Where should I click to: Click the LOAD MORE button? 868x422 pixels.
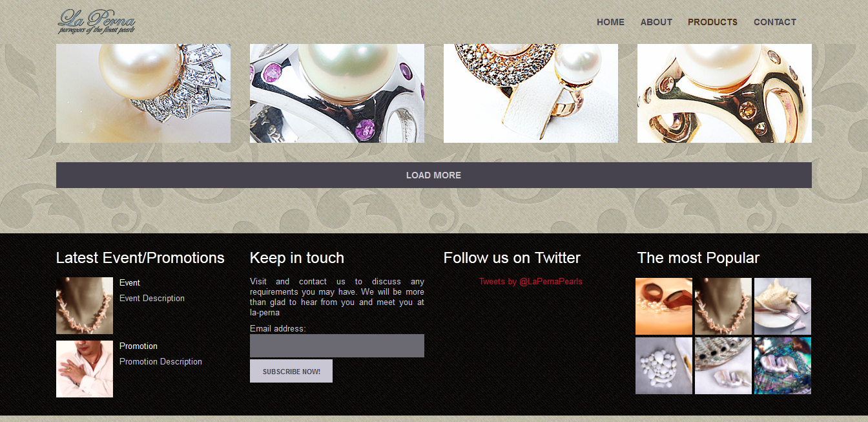coord(434,175)
